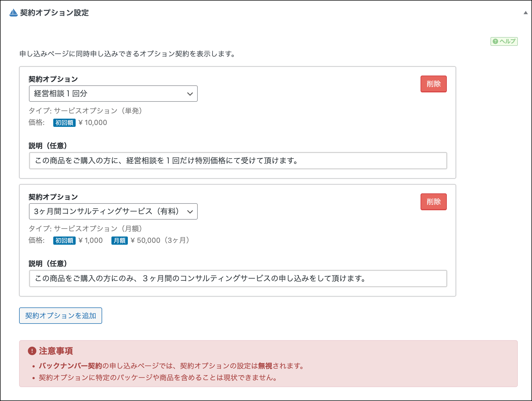Delete the 経営相談１回分 contract option
This screenshot has height=401, width=532.
(433, 84)
